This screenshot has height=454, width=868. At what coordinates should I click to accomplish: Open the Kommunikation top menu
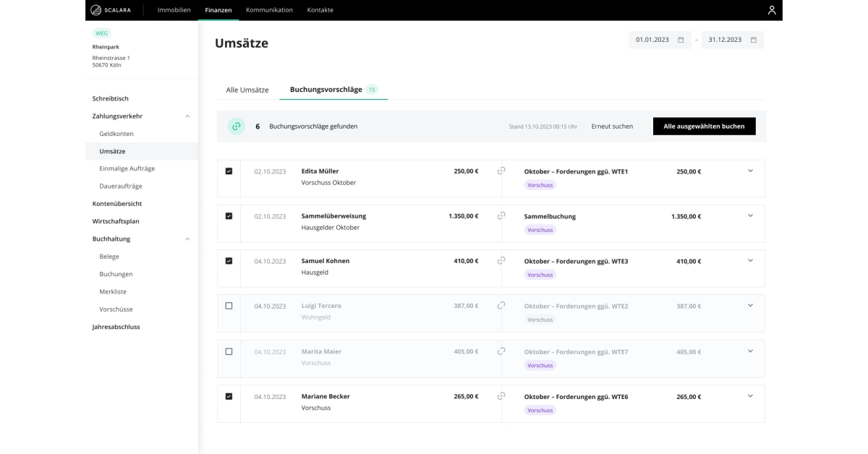coord(269,10)
